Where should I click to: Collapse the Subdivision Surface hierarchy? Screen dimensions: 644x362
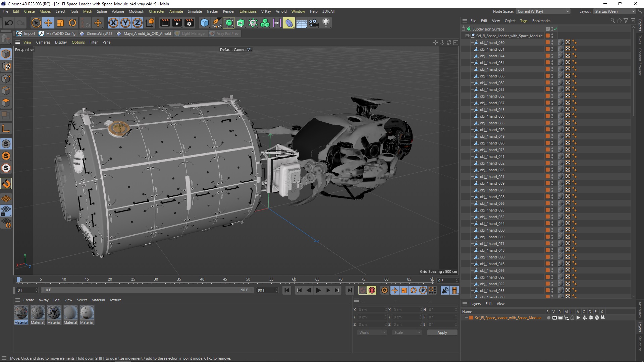(464, 29)
